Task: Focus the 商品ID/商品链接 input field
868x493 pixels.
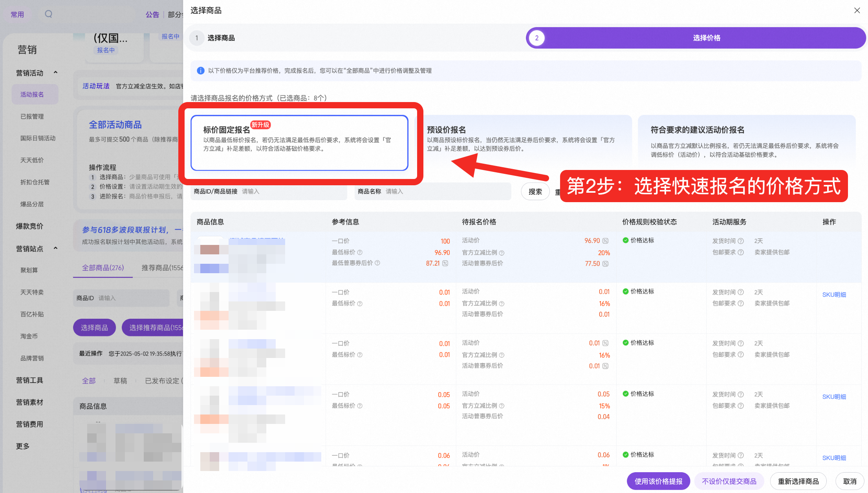Action: [269, 192]
